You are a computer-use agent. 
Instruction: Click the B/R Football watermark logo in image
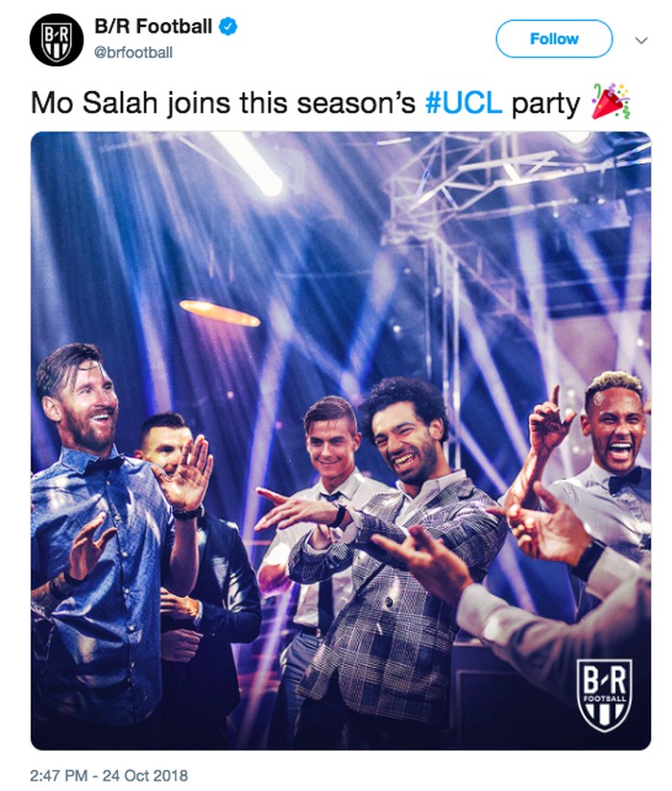click(605, 696)
